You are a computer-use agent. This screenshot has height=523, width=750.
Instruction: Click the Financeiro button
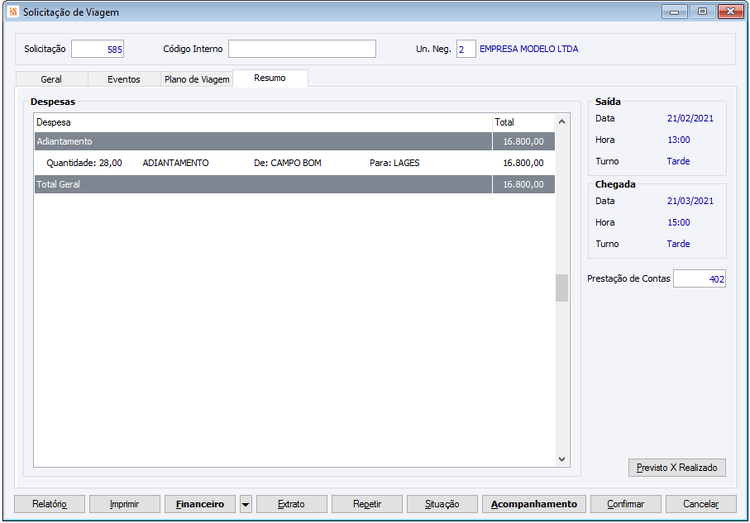pos(200,504)
